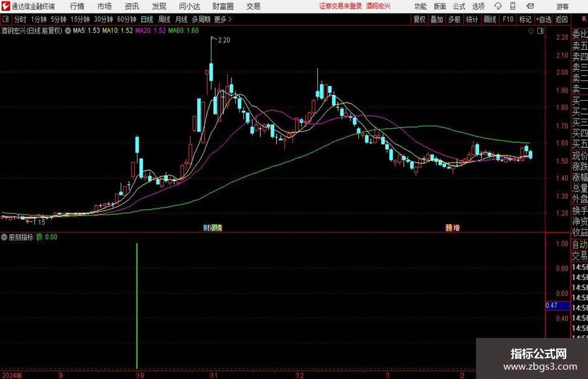Open the 财富圈 menu
The image size is (588, 379).
pos(223,6)
